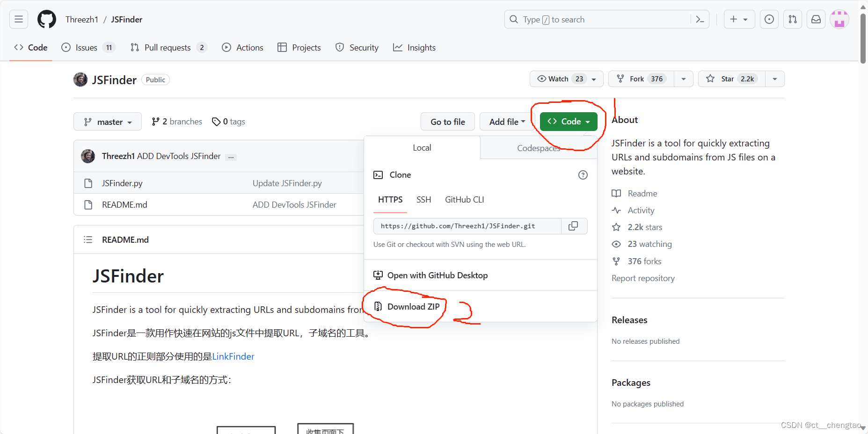Click the page vertical scrollbar thumb
The image size is (868, 434).
[x=863, y=38]
